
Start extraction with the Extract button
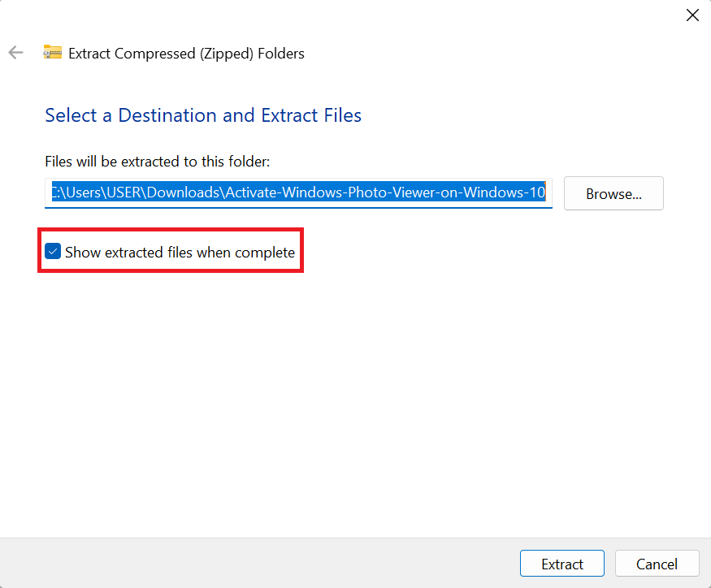[x=561, y=564]
